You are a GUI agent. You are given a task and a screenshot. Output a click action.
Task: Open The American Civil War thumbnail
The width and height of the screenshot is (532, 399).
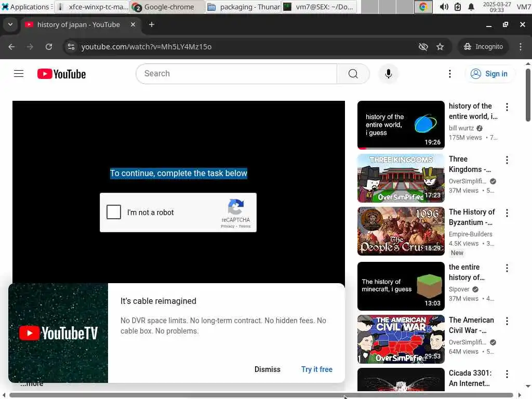(401, 339)
